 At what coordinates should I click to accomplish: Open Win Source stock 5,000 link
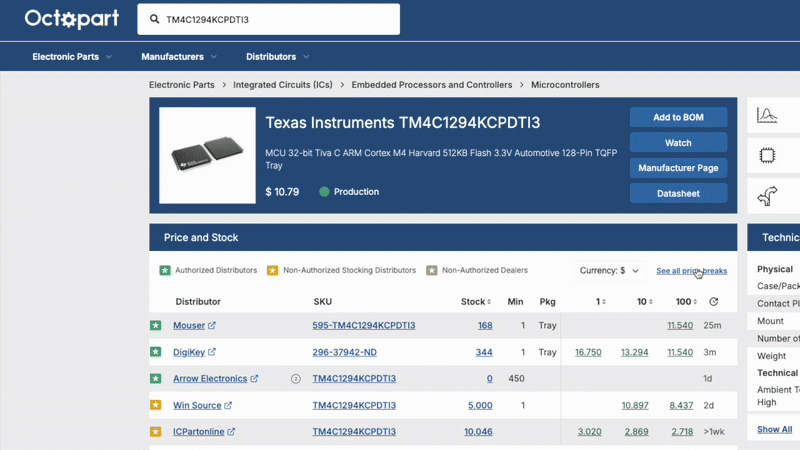(x=480, y=405)
